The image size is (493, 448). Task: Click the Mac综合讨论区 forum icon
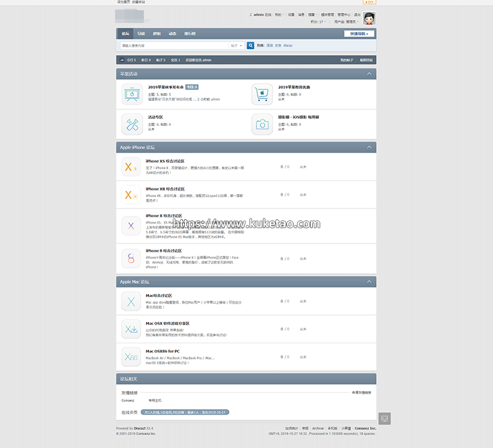click(131, 301)
